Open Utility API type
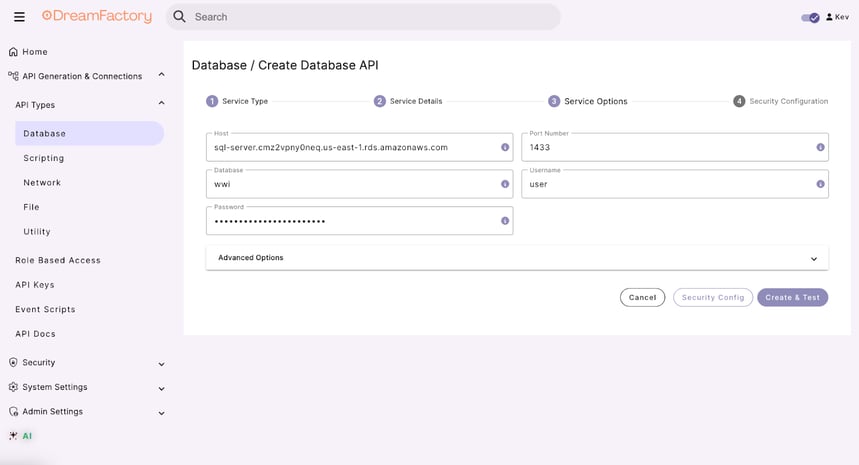This screenshot has width=859, height=465. pyautogui.click(x=37, y=232)
